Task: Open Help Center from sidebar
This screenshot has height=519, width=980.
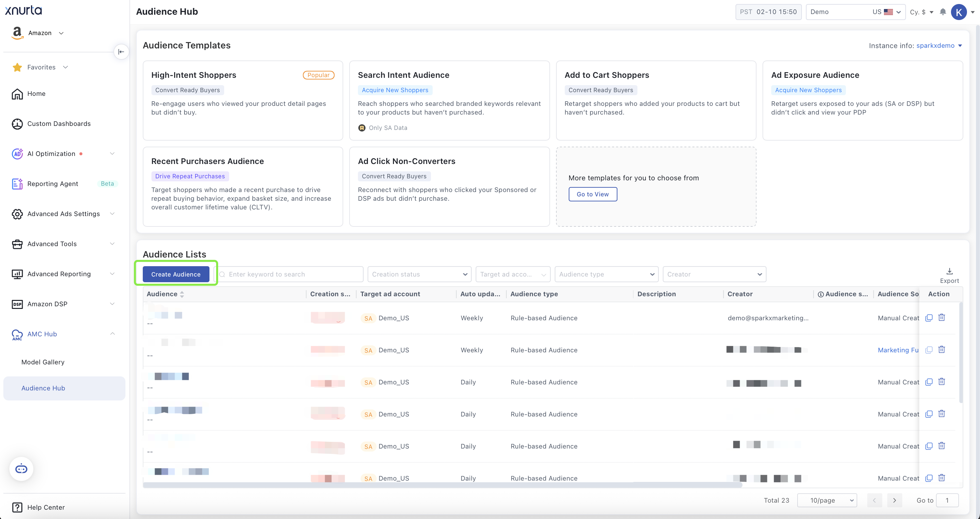Action: click(x=46, y=507)
